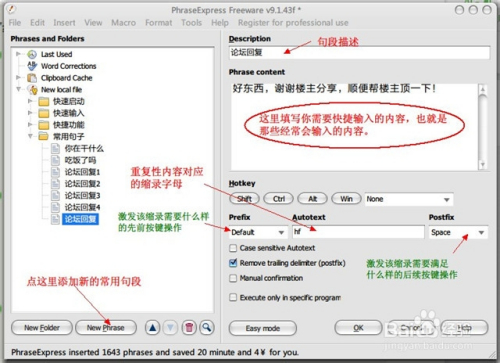Expand the 快速启动 folder
Screen dimensions: 500x363
30,101
